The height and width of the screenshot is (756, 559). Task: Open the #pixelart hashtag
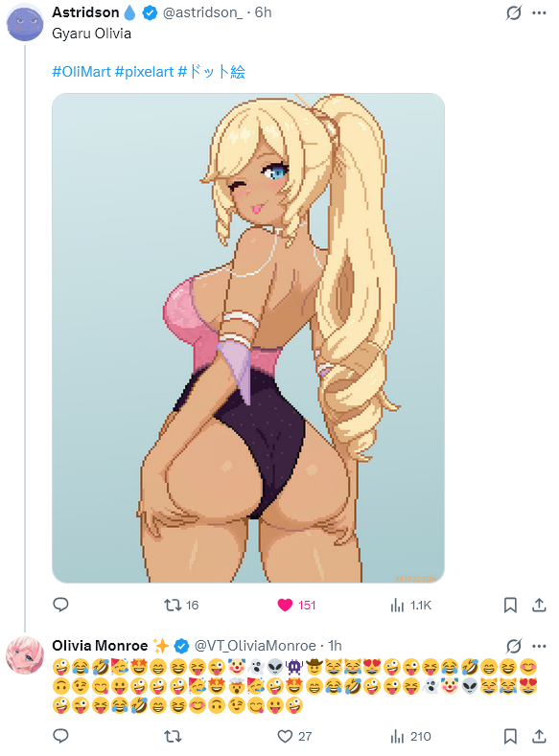click(144, 72)
